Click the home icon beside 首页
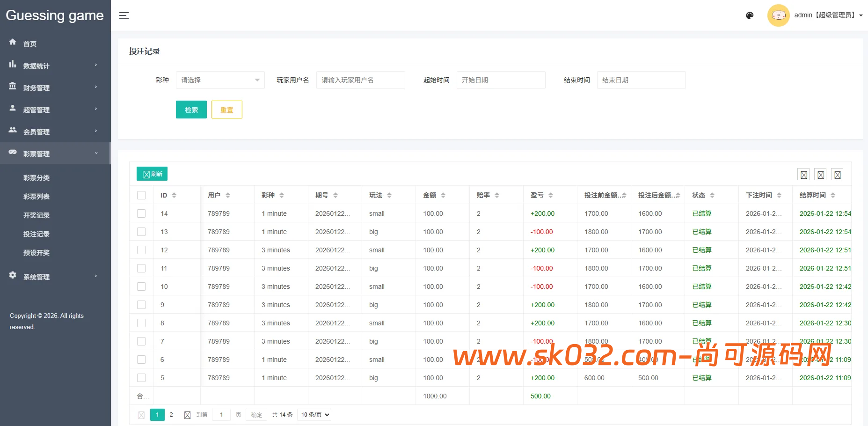This screenshot has width=868, height=426. (x=13, y=42)
